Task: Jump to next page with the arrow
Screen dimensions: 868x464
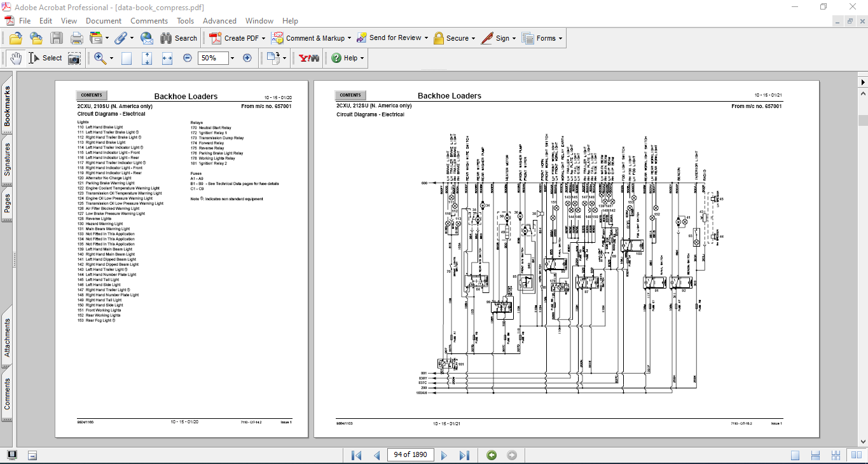Action: pos(444,455)
